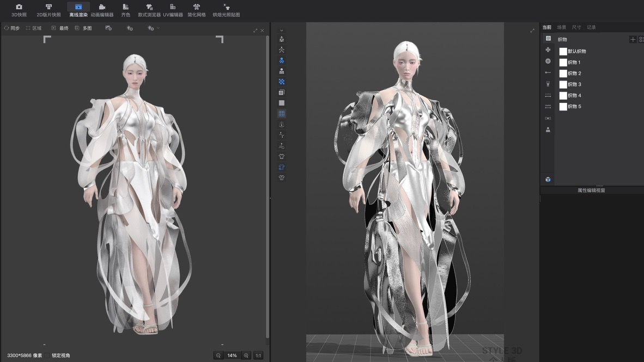Click the 烘焙光照贴图 bake lightmap icon
644x362 pixels.
click(x=226, y=10)
